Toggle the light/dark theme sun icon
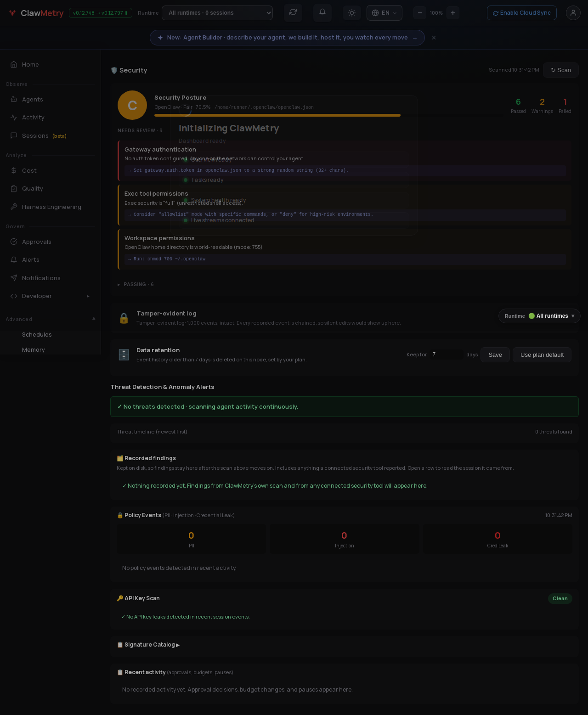This screenshot has height=715, width=588. tap(352, 13)
